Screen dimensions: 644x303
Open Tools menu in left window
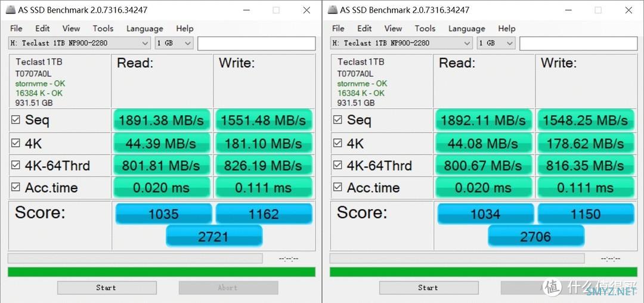[103, 28]
